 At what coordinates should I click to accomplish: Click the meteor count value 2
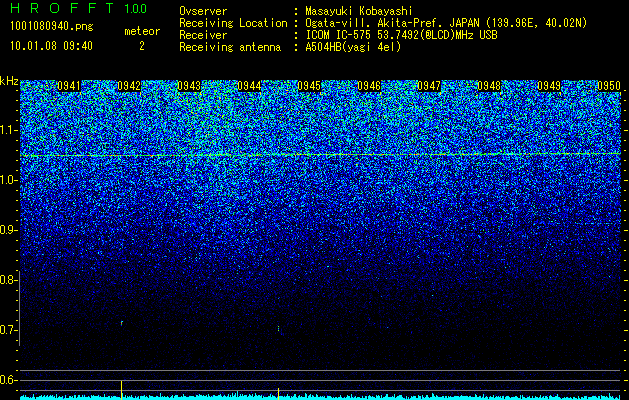142,46
